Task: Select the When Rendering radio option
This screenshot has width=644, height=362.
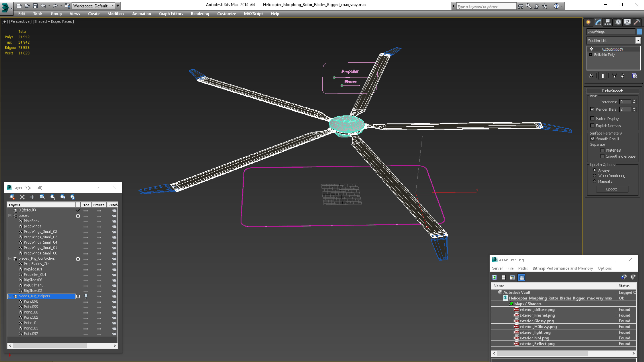Action: pos(595,176)
